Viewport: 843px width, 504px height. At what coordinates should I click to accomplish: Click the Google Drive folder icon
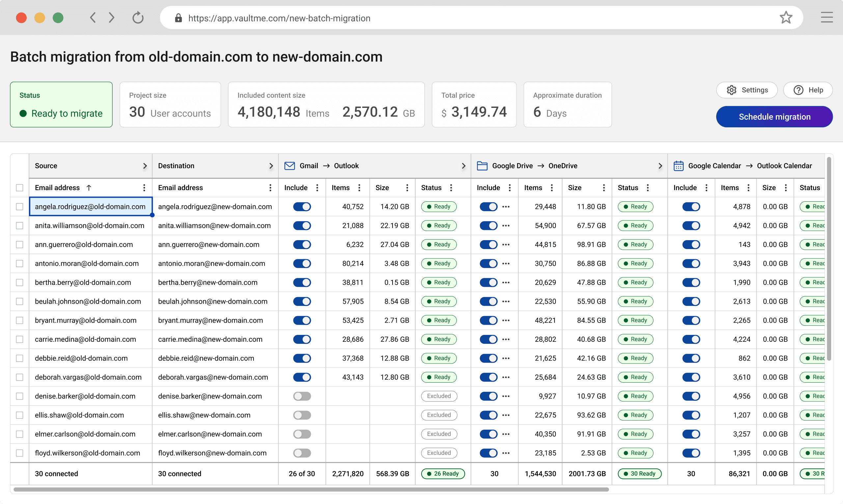[x=482, y=166]
